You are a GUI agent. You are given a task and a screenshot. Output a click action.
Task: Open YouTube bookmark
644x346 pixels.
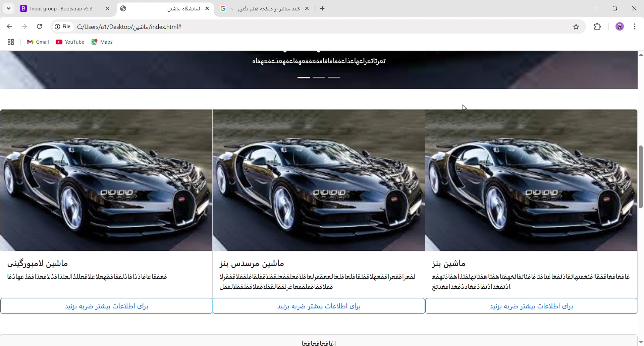click(70, 42)
